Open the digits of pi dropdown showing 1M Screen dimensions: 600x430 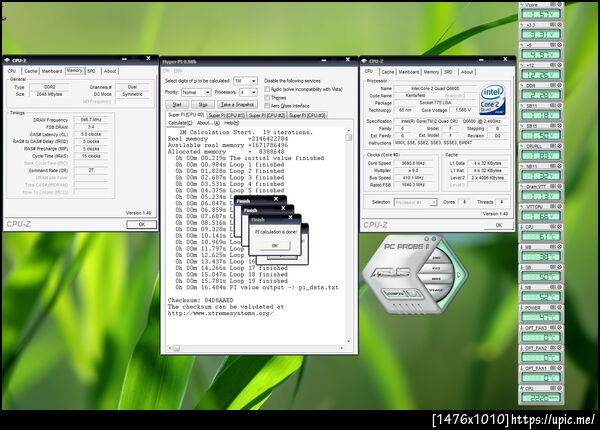coord(245,81)
